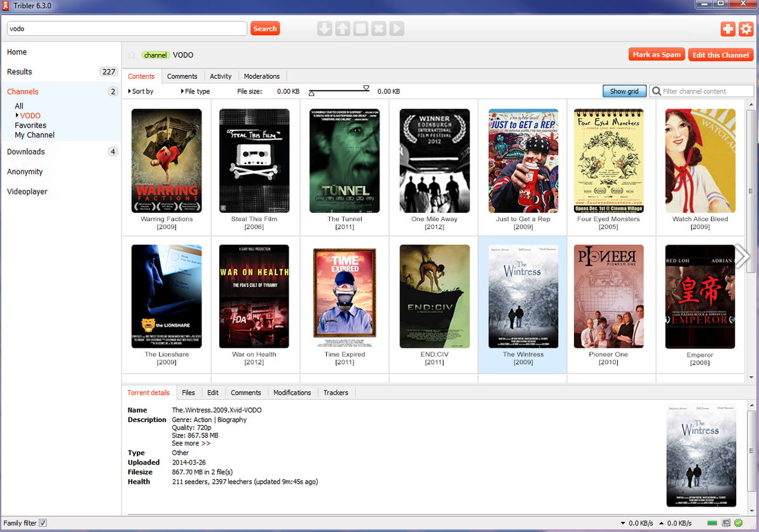Open the Edit tab in details
Viewport: 759px width, 532px height.
[x=212, y=393]
